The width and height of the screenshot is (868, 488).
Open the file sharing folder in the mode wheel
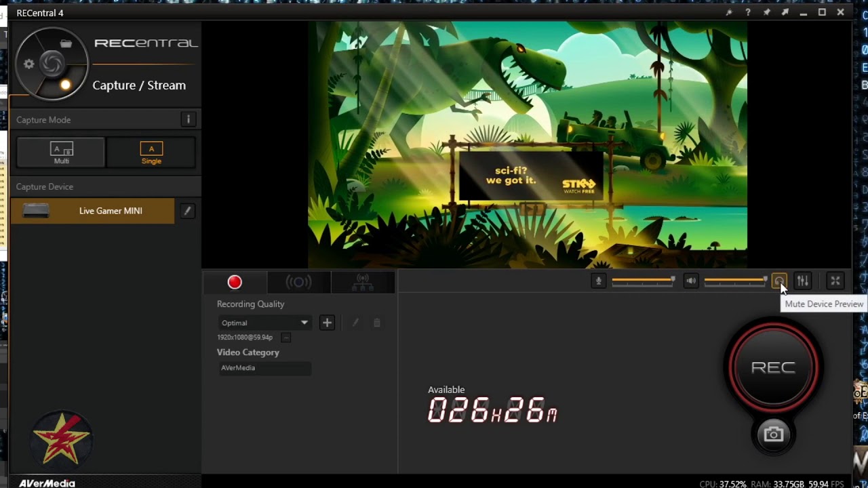(66, 44)
